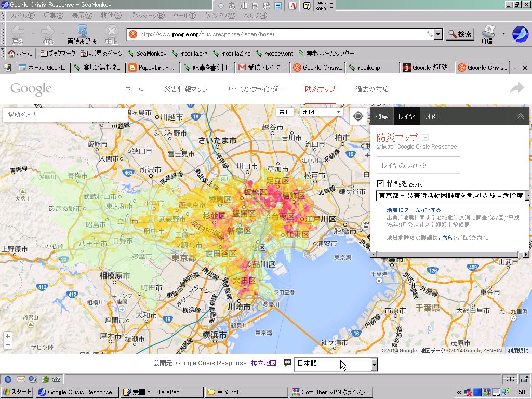The width and height of the screenshot is (532, 399).
Task: Open the 過去の対応 page
Action: point(372,89)
